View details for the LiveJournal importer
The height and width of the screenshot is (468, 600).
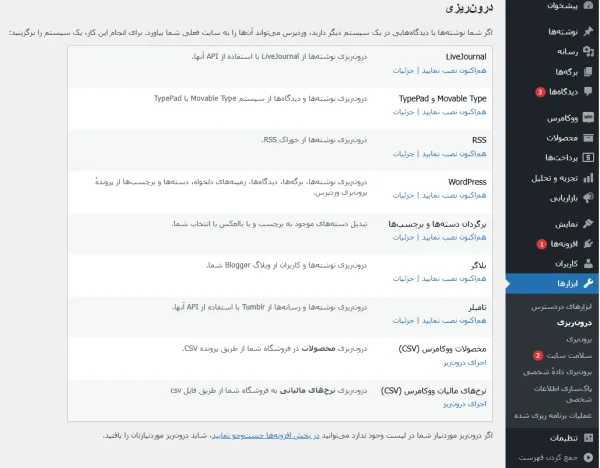coord(403,70)
